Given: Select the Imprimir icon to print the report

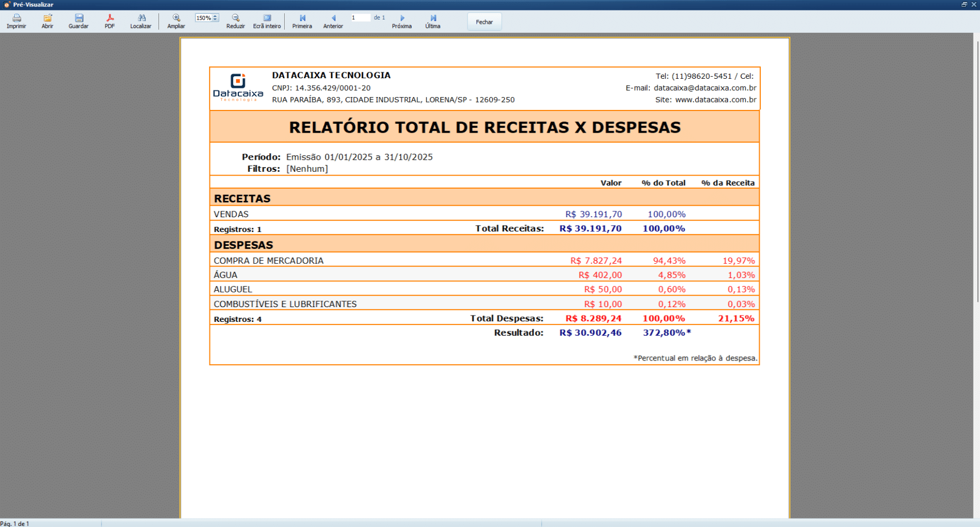Looking at the screenshot, I should point(16,21).
